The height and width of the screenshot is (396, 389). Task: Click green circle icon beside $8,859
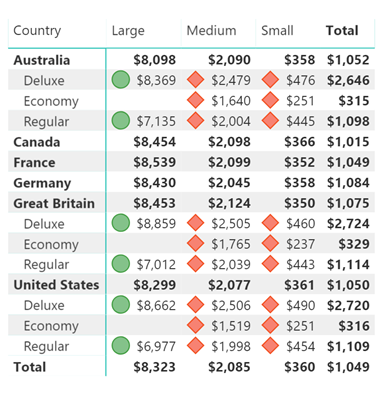(x=120, y=223)
